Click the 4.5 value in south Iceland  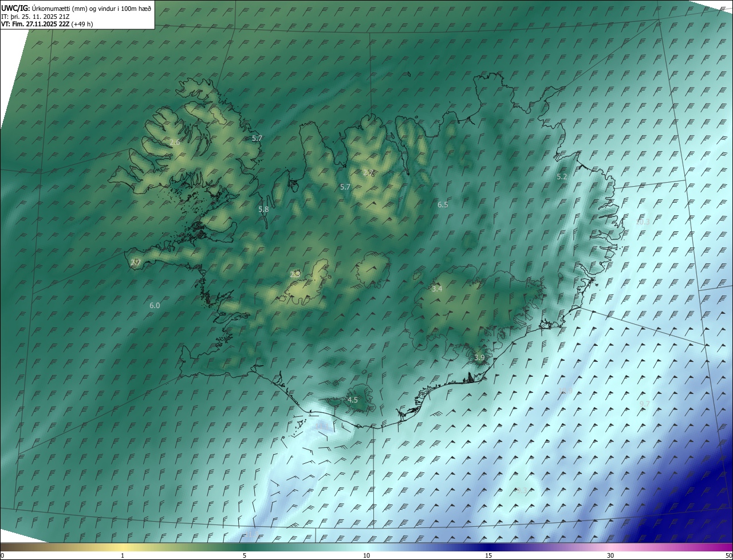tap(353, 400)
